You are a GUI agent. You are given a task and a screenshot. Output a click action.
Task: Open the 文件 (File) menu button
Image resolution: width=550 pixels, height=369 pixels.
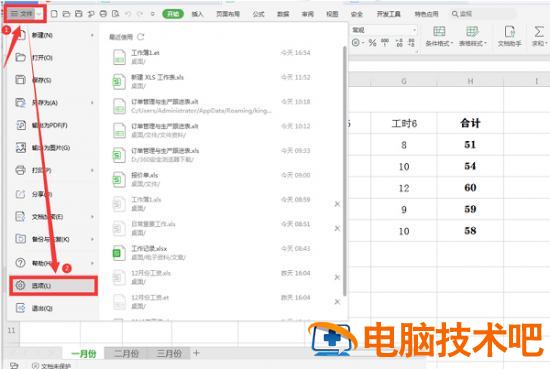point(25,14)
